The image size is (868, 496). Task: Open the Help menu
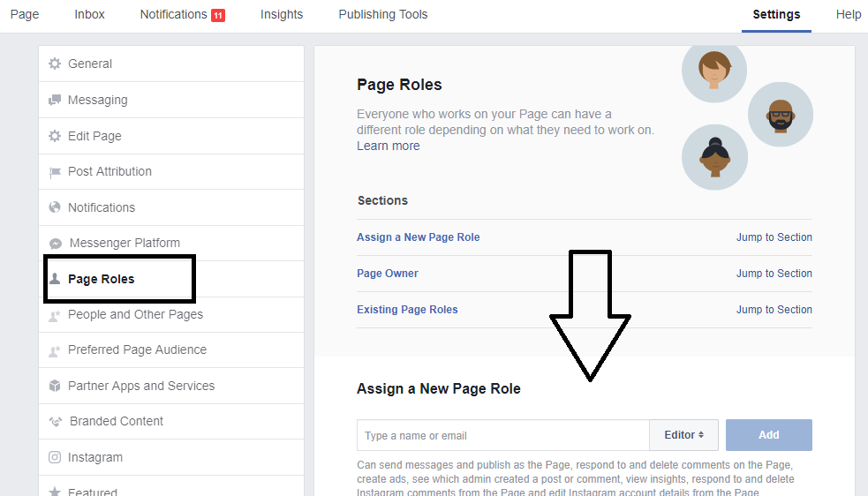848,14
